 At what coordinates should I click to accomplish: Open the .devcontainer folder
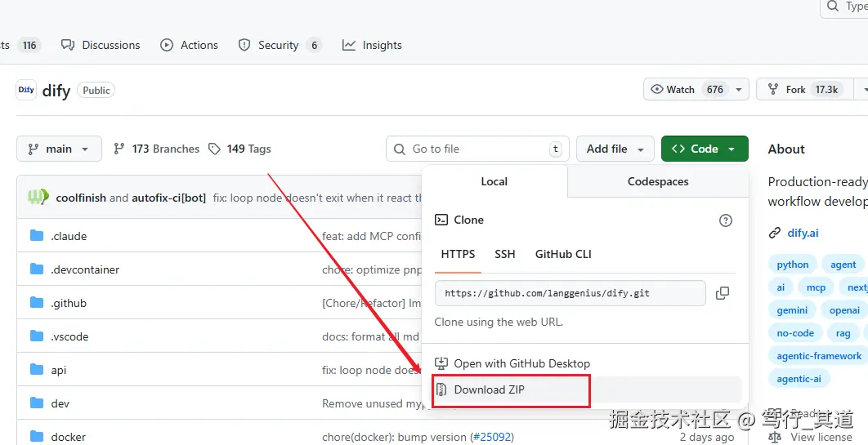(x=85, y=269)
